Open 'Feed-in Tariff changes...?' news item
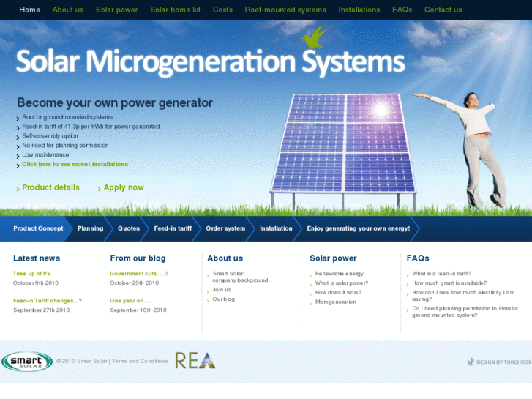This screenshot has width=532, height=399. [48, 300]
